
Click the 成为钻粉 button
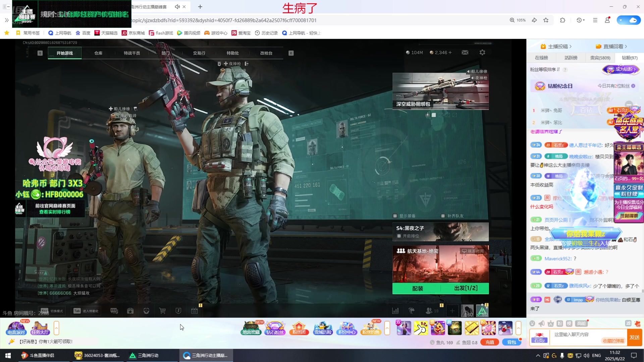pos(621,69)
